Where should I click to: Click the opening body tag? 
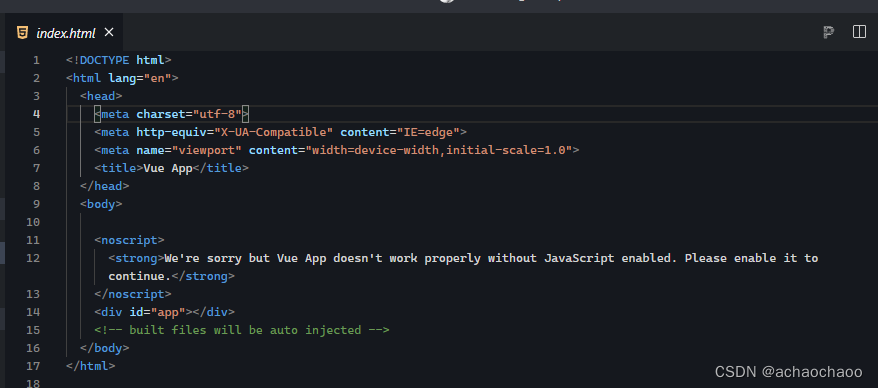(101, 204)
